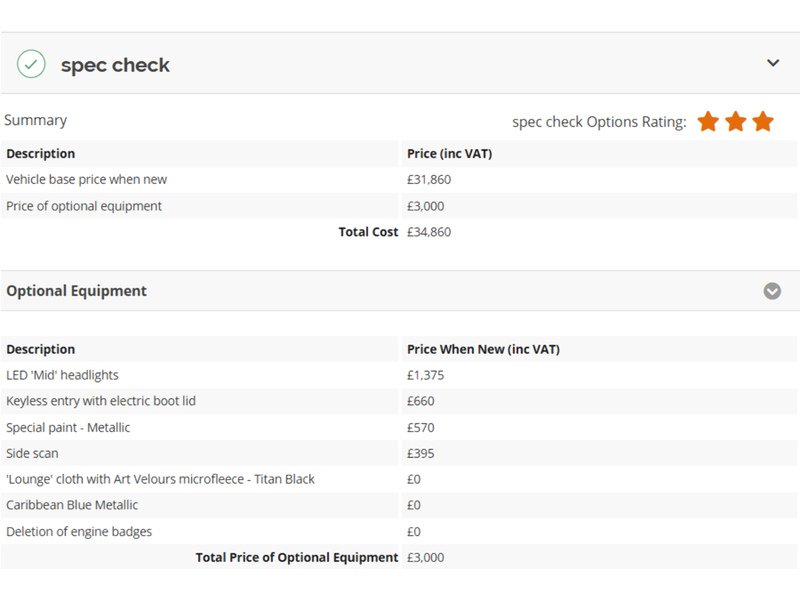
Task: Collapse the spec check section chevron
Action: click(x=773, y=63)
